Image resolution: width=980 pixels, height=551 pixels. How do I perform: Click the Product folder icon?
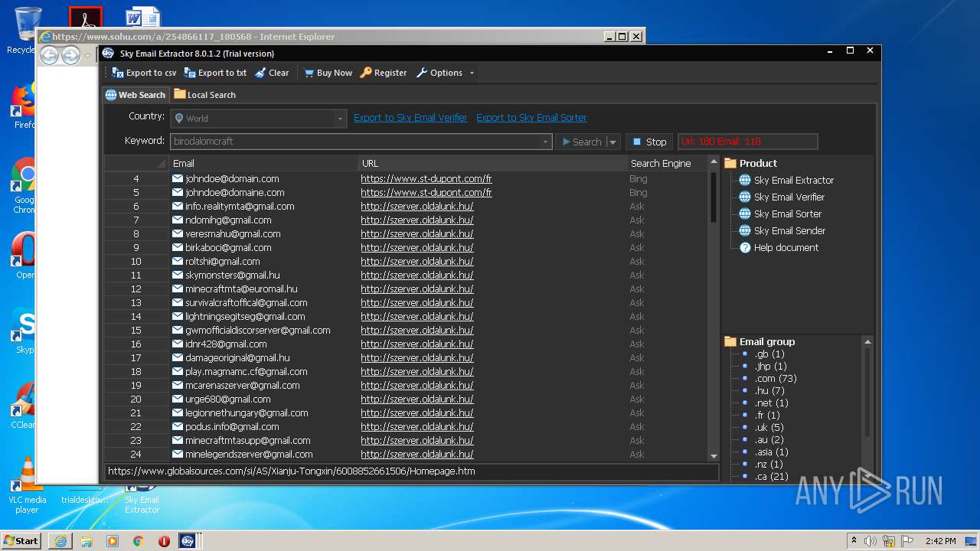coord(730,163)
